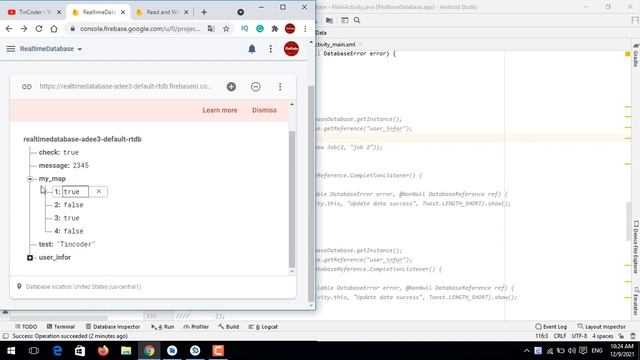Open Chrome extensions puzzle icon

(275, 29)
